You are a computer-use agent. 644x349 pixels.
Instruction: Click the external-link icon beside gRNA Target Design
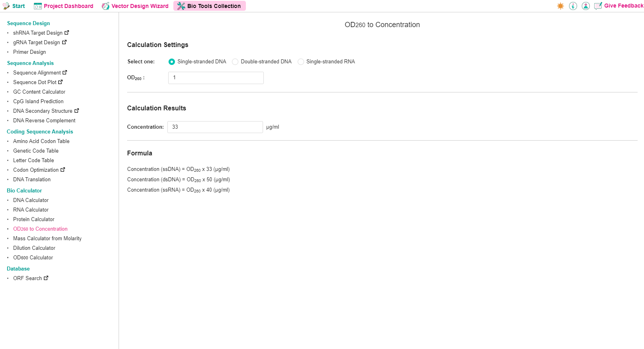tap(64, 42)
